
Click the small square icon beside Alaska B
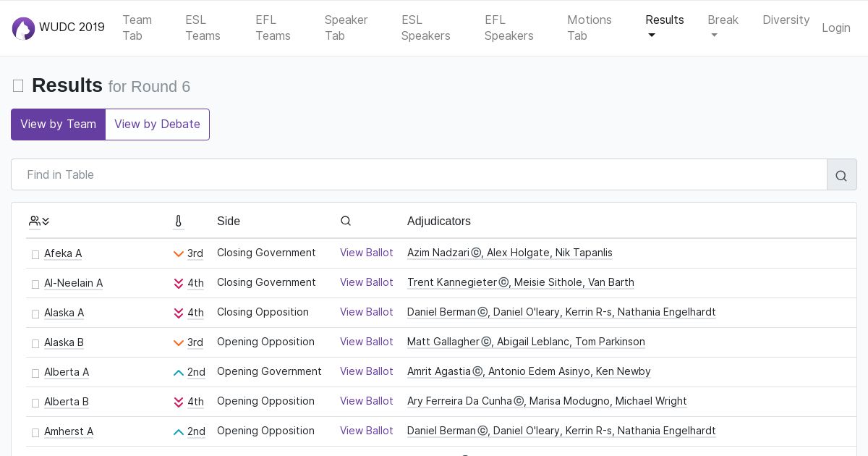click(x=35, y=344)
